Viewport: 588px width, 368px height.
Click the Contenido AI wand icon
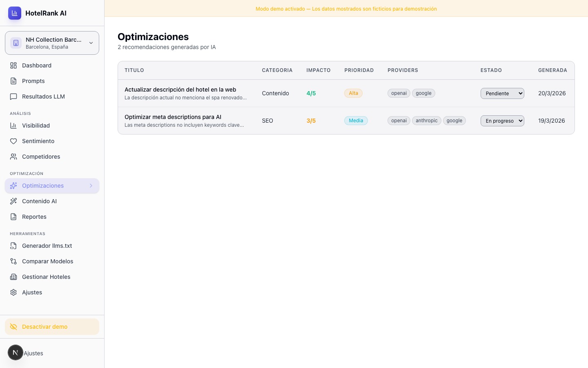click(x=13, y=201)
